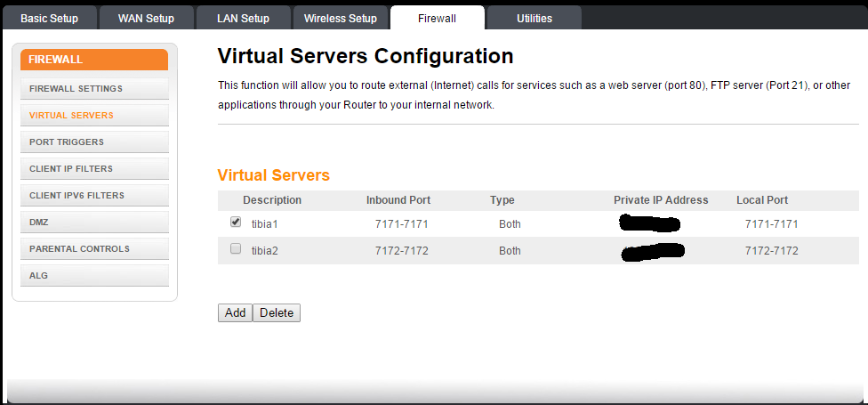Select Virtual Servers sidebar item

pyautogui.click(x=94, y=115)
